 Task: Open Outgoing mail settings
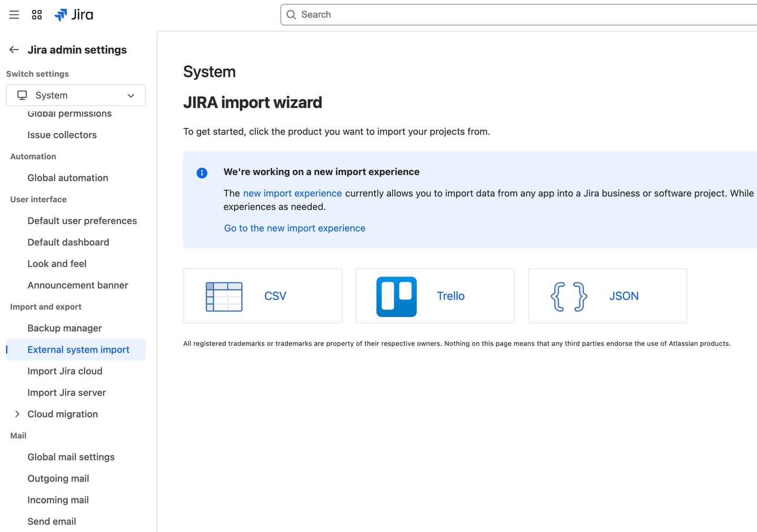pos(58,478)
